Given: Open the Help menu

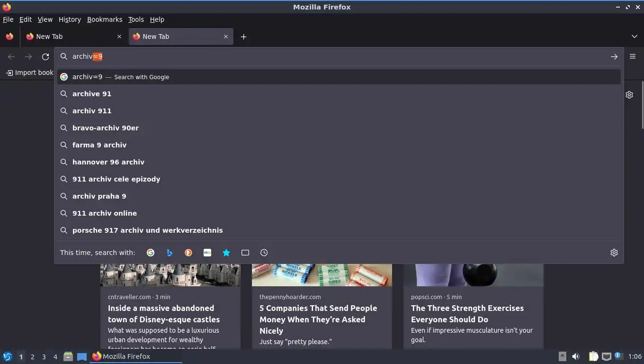Looking at the screenshot, I should (x=157, y=19).
